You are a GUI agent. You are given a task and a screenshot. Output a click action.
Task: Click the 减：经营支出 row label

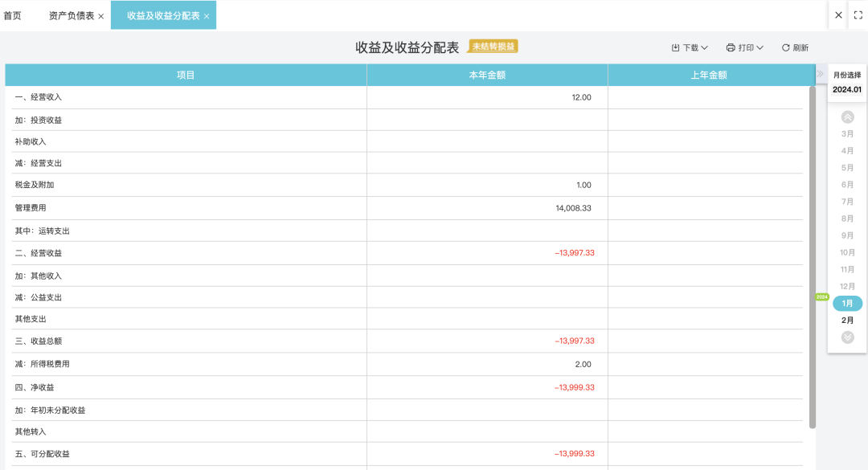pyautogui.click(x=39, y=163)
